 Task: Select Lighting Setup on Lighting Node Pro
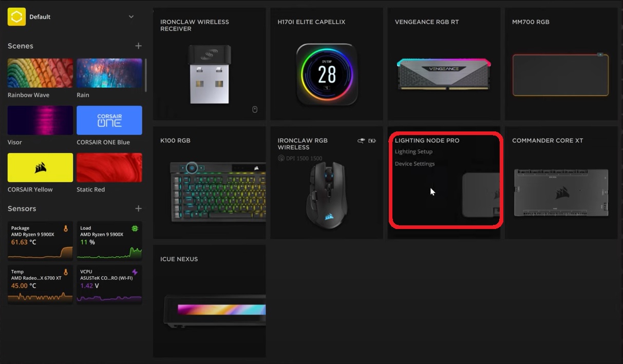click(x=413, y=151)
